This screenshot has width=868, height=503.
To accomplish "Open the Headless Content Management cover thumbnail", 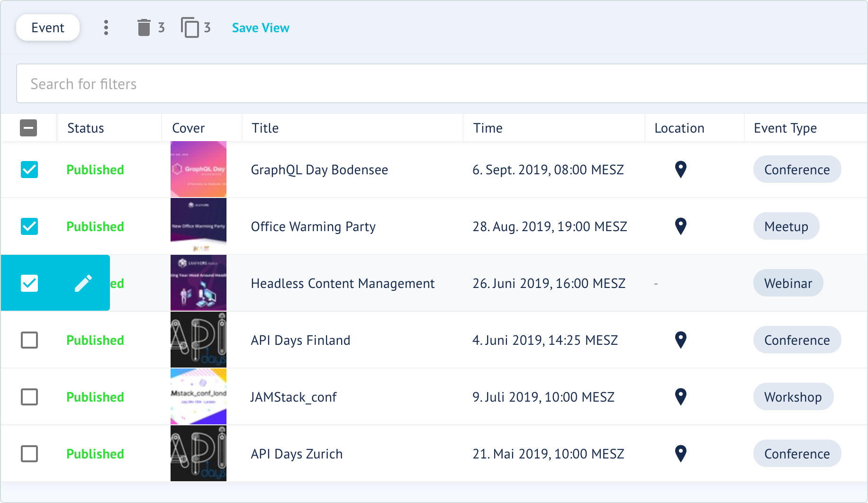I will point(199,283).
